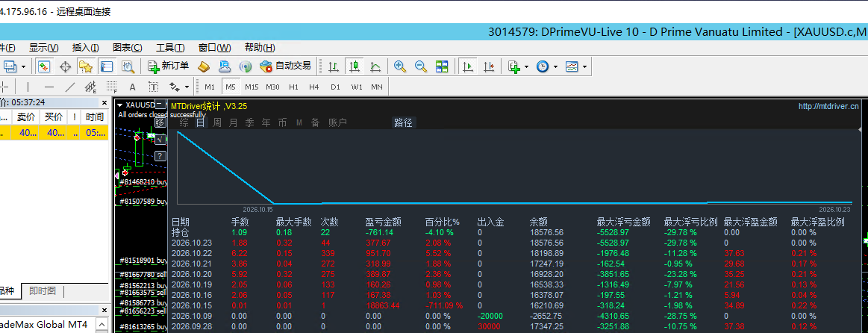Viewport: 868px width, 333px height.
Task: Select the text label T tool
Action: coord(153,87)
